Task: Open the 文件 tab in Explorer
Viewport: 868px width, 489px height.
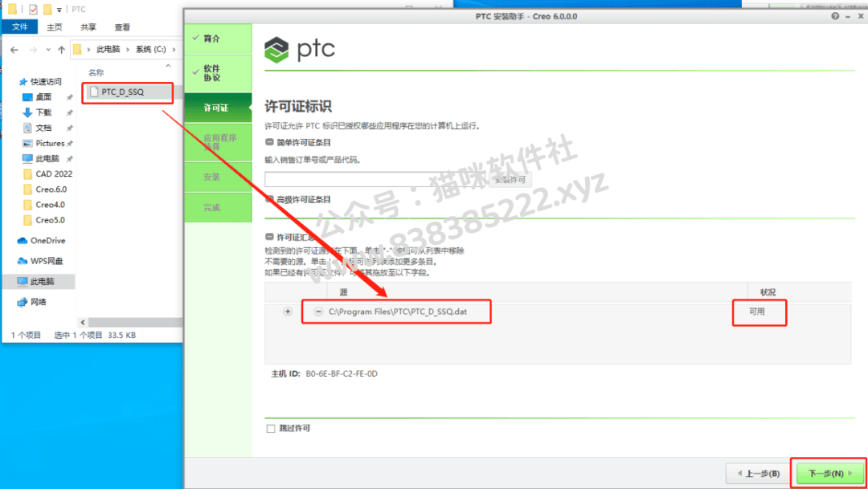Action: click(20, 26)
